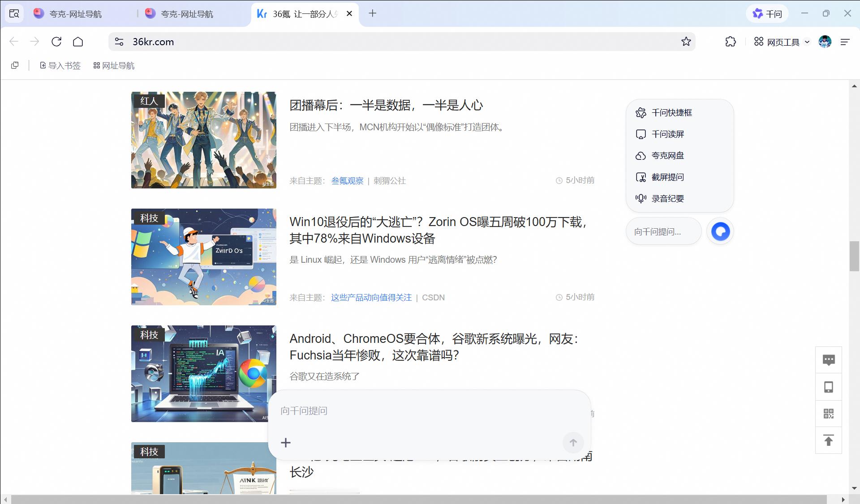This screenshot has height=504, width=860.
Task: Select 截屏提问 in the Qianwen menu
Action: 667,177
